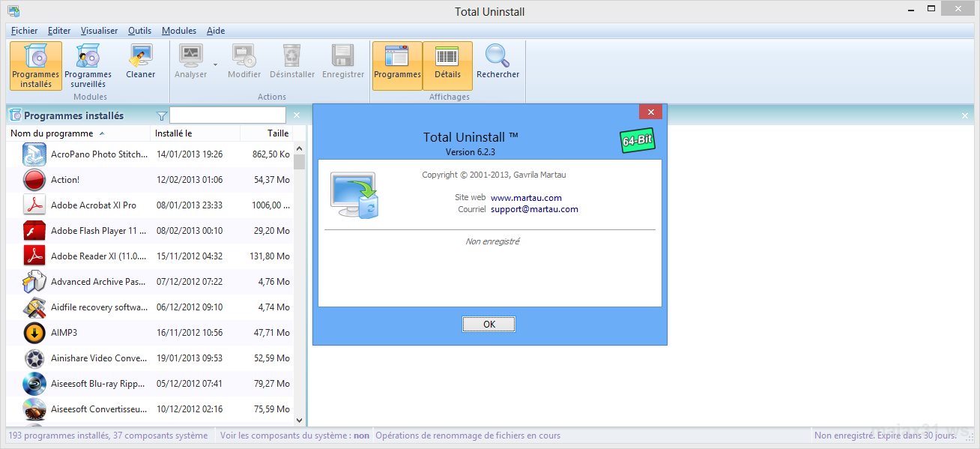Open the Modules menu
The height and width of the screenshot is (449, 980).
point(179,31)
